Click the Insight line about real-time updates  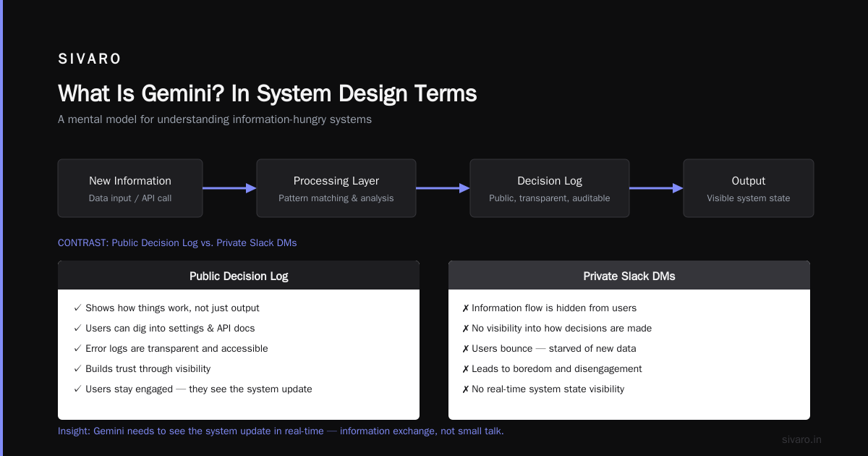pyautogui.click(x=281, y=431)
